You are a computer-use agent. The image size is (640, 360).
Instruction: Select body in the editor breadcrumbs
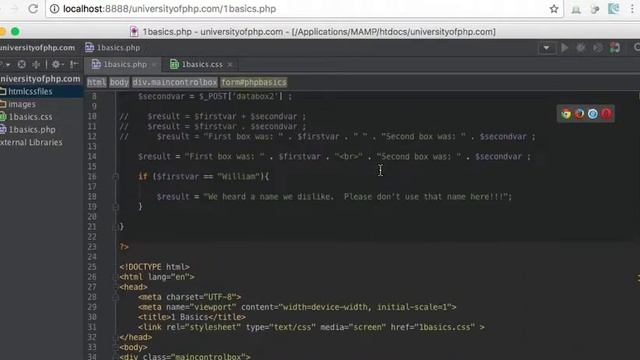click(x=119, y=82)
